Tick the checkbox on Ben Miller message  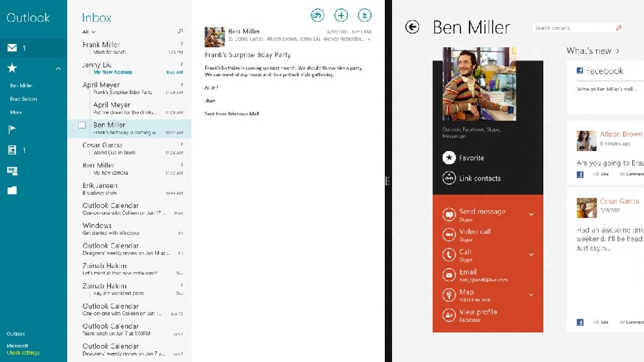82,125
